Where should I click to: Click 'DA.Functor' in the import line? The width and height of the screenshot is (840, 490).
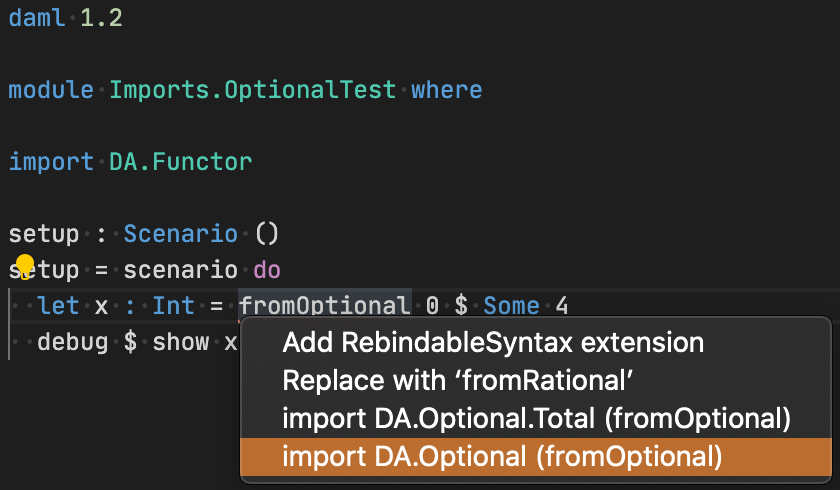181,161
